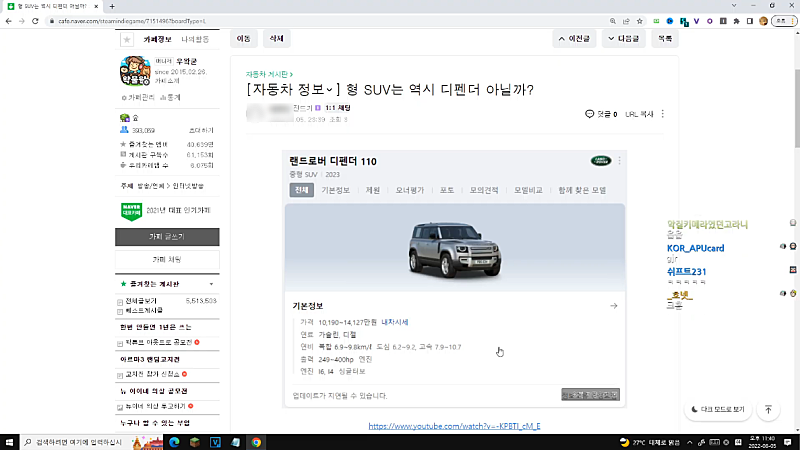
Task: Open the YouTube link below the car card
Action: tap(454, 426)
